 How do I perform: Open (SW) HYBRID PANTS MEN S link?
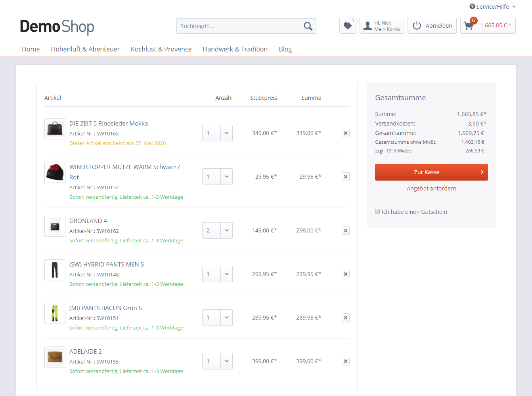[x=107, y=265]
